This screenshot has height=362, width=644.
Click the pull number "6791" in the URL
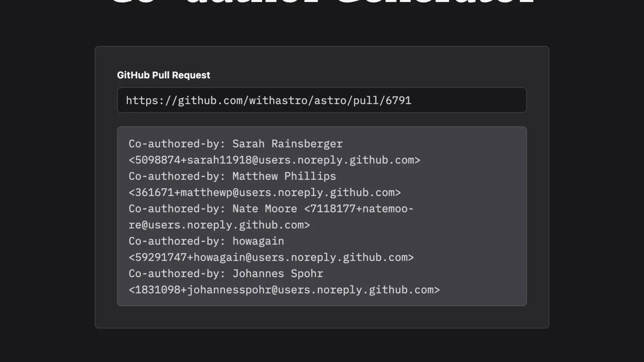(398, 100)
